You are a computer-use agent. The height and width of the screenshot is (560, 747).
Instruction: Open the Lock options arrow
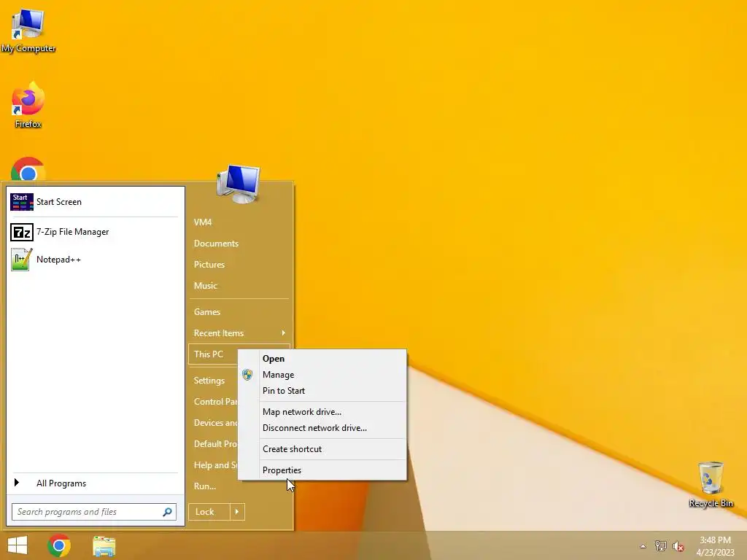(x=237, y=512)
